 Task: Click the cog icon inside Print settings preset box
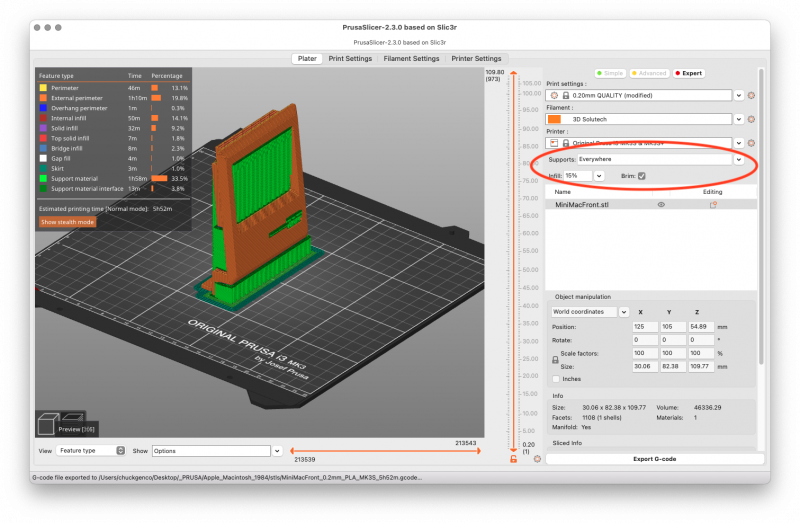point(554,95)
